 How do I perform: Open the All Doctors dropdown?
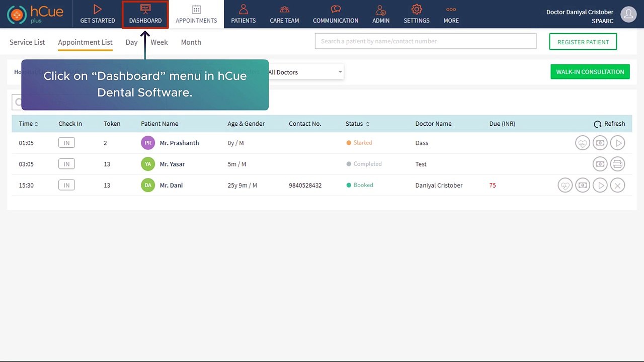[x=305, y=72]
